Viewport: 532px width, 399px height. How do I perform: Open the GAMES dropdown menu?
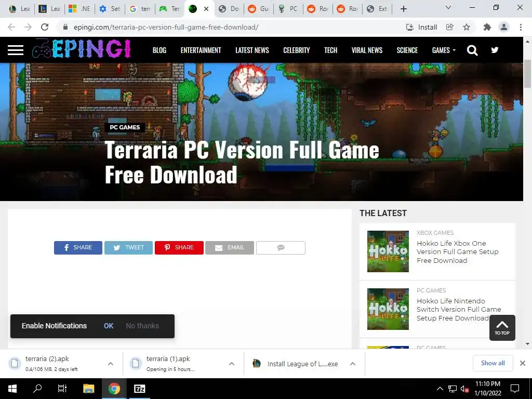444,50
